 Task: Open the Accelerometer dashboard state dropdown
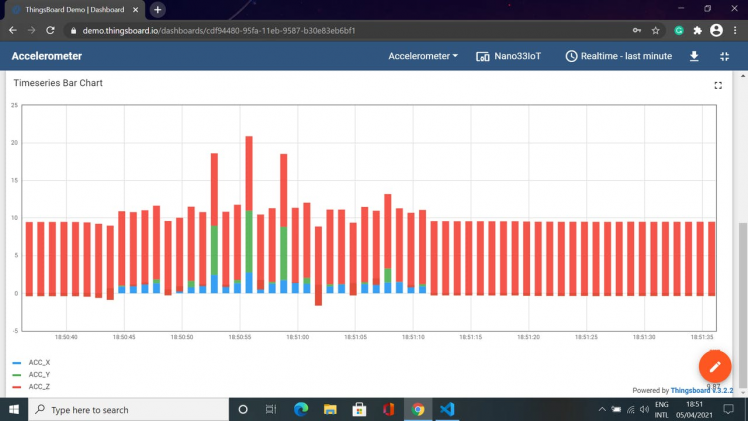(x=423, y=56)
